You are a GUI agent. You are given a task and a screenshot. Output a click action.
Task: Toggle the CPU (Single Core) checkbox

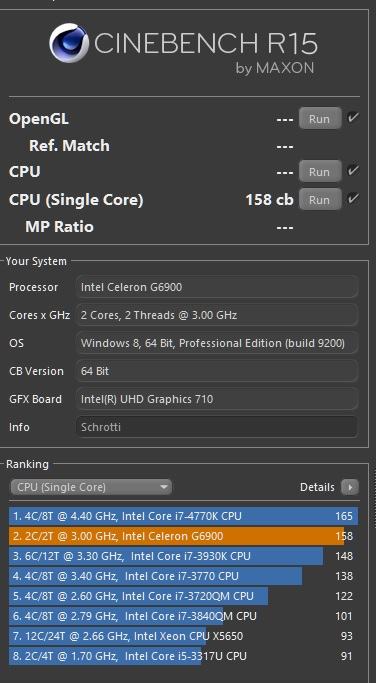[x=353, y=199]
